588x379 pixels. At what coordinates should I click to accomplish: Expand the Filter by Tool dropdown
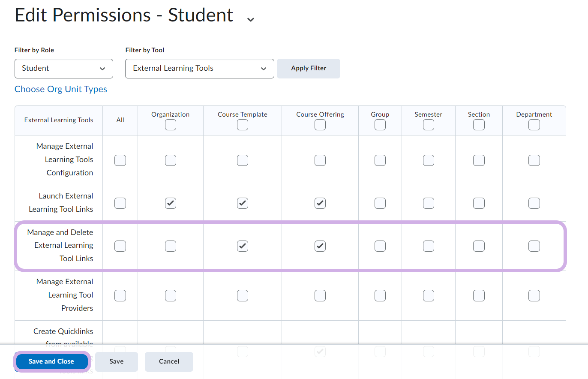tap(199, 69)
